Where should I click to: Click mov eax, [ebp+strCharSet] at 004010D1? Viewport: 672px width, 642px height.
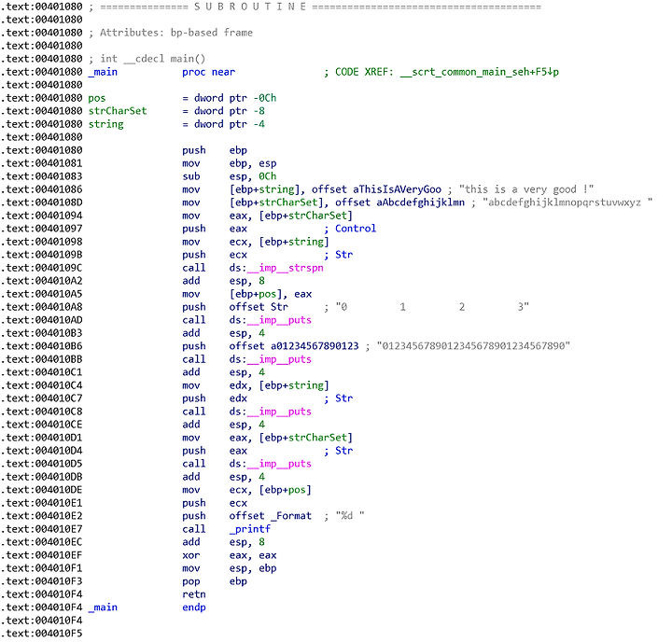coord(268,438)
